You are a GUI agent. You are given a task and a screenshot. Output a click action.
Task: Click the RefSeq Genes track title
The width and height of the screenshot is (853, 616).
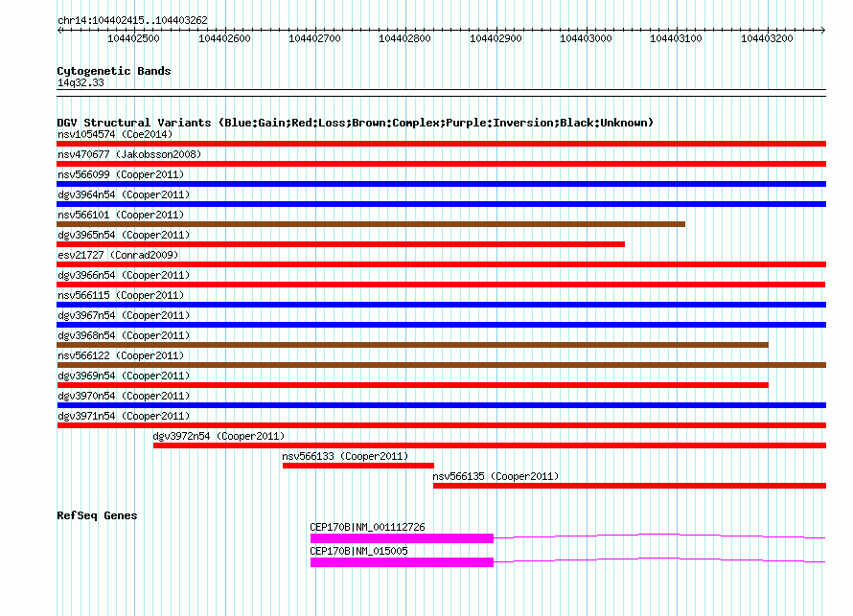[x=97, y=515]
